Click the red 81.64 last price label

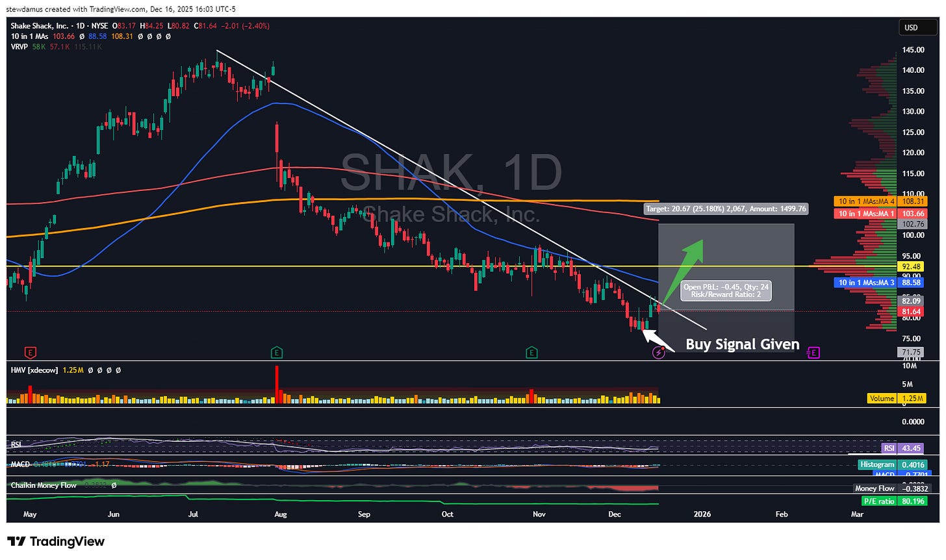[x=912, y=312]
